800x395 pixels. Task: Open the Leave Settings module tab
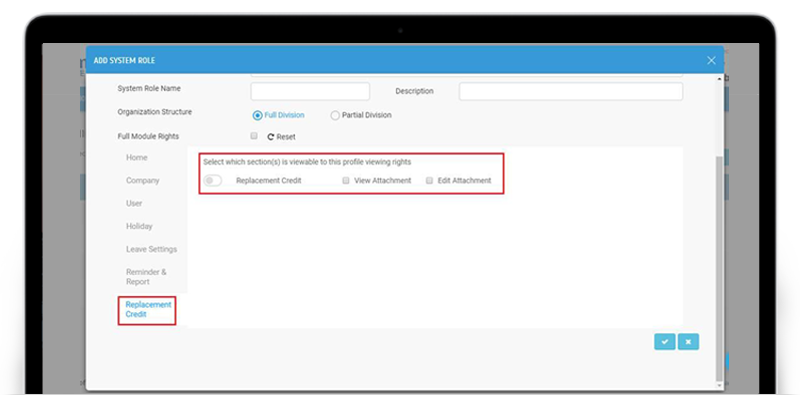tap(152, 250)
